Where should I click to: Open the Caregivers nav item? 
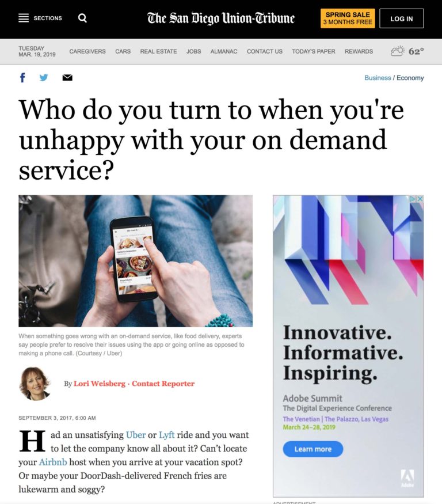coord(87,51)
